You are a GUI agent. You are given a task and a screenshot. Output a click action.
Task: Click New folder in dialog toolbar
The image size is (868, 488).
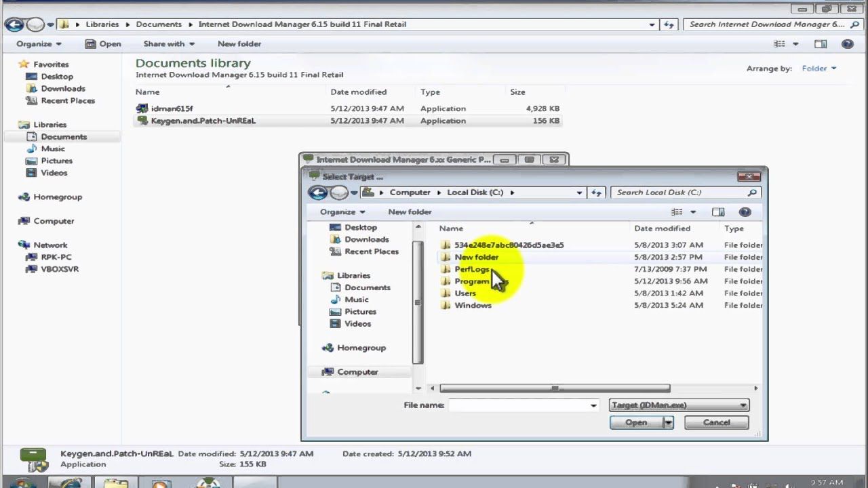(x=410, y=212)
